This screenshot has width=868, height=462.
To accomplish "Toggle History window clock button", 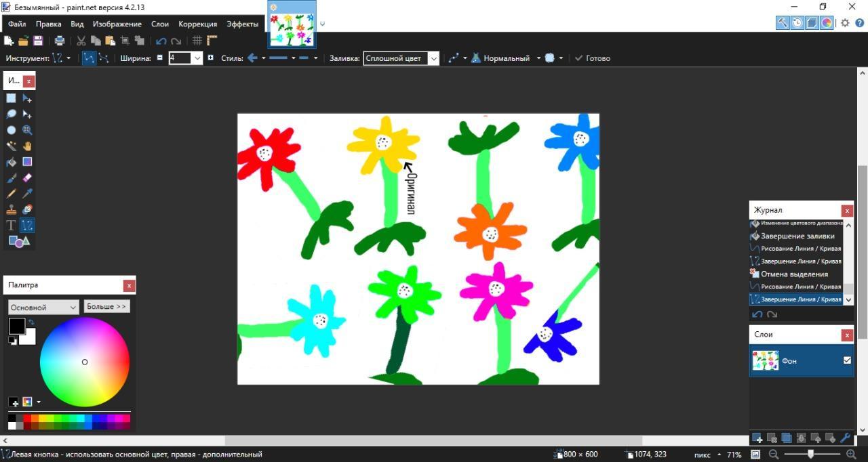I will (x=797, y=22).
